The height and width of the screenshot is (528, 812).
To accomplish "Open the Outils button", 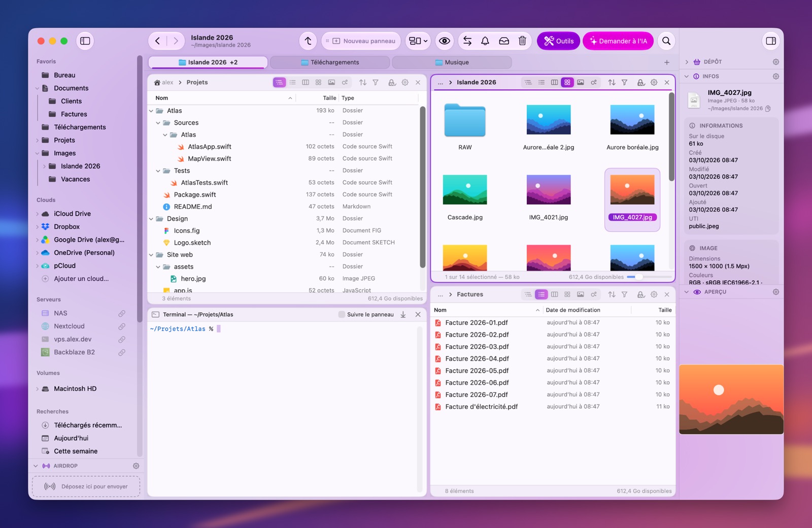I will (x=558, y=41).
